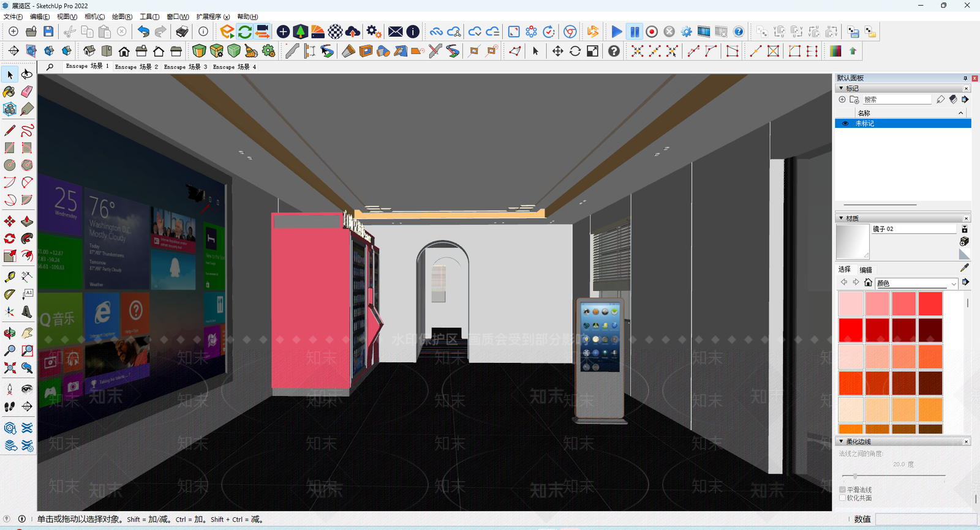Open the 扩展程序 menu

pyautogui.click(x=213, y=17)
